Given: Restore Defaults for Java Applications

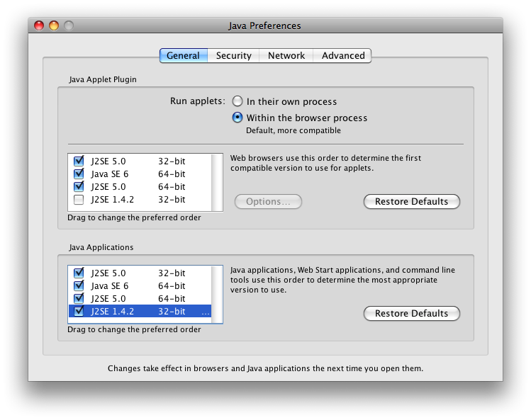Looking at the screenshot, I should (x=411, y=313).
